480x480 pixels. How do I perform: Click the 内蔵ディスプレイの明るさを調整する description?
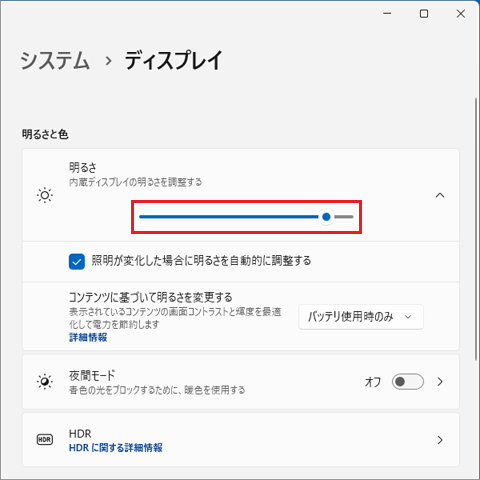coord(135,182)
